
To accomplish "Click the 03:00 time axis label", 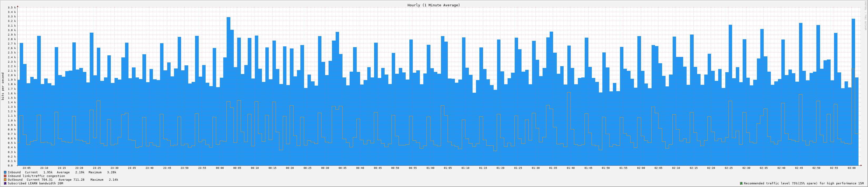I will [x=851, y=168].
